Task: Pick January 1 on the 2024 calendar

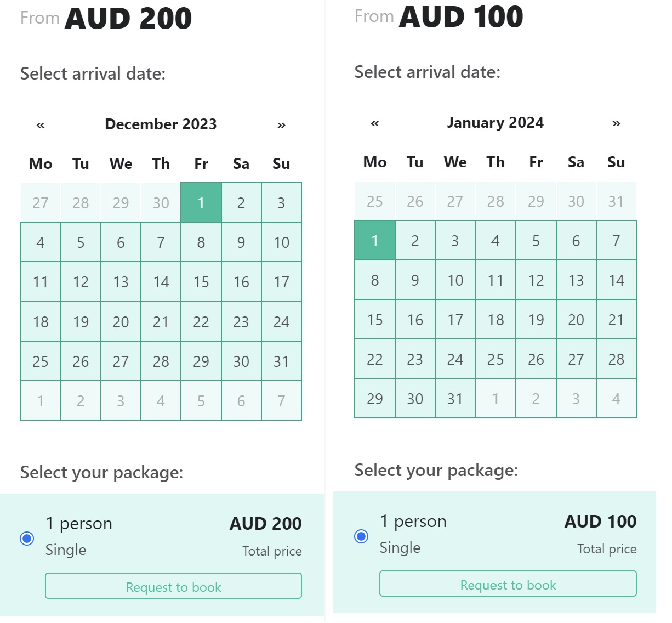Action: (374, 240)
